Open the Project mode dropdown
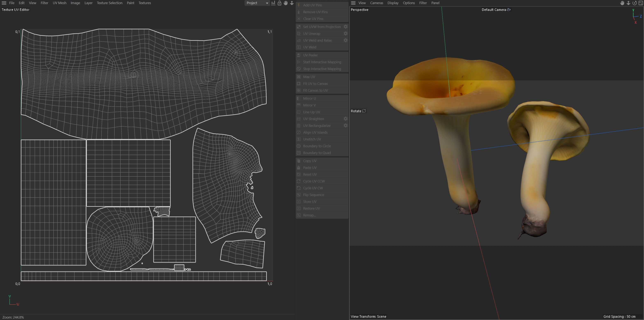 (x=257, y=3)
